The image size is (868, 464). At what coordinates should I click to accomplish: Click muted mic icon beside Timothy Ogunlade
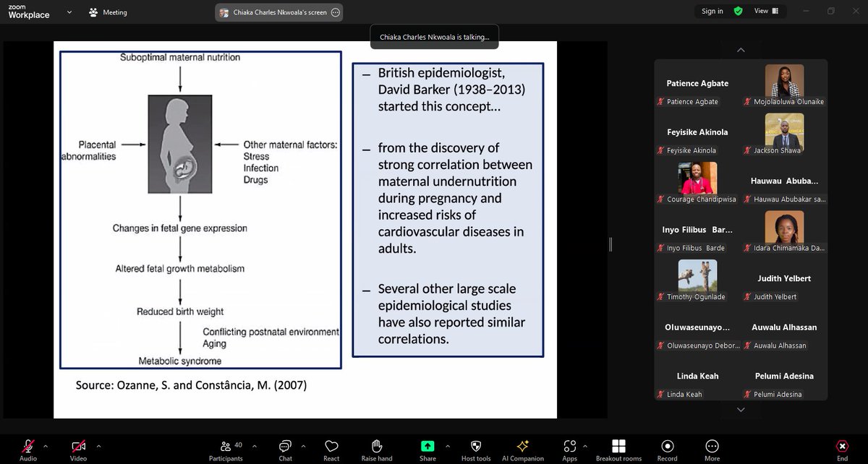click(x=661, y=296)
